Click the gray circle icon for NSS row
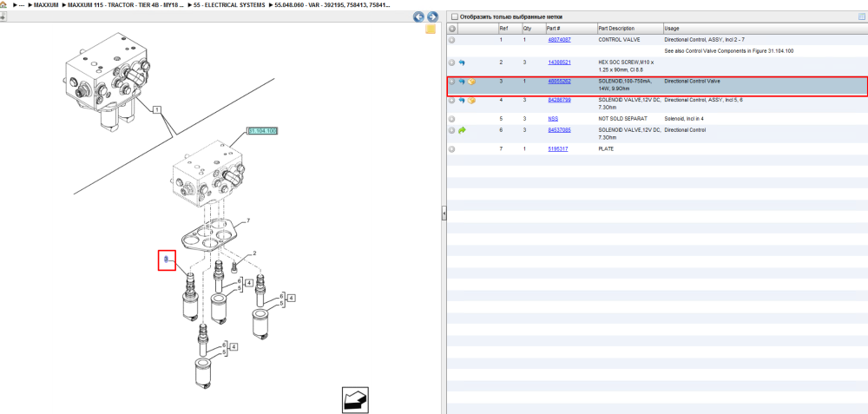Image resolution: width=868 pixels, height=414 pixels. [x=451, y=119]
